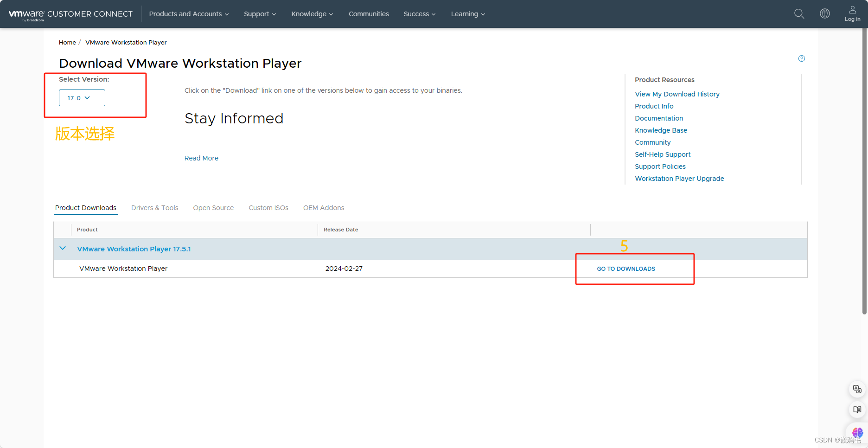The image size is (868, 448).
Task: Open the search magnifier icon
Action: pyautogui.click(x=799, y=14)
